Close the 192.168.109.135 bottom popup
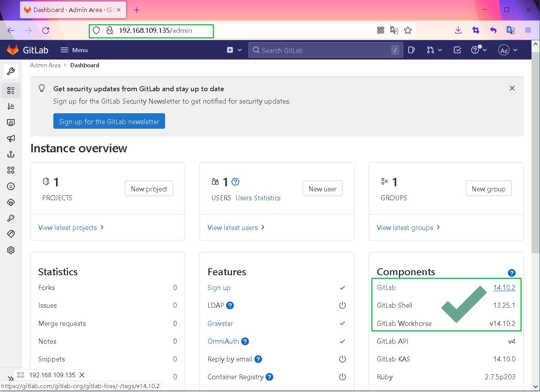The height and width of the screenshot is (392, 540). 82,375
